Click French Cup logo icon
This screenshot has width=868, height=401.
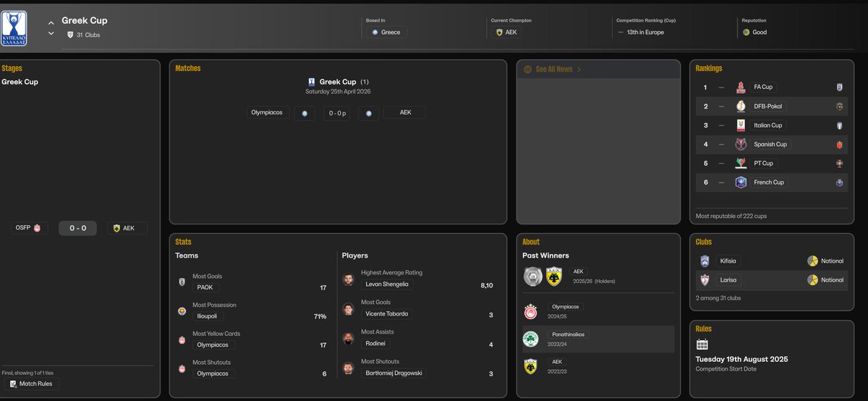(741, 182)
